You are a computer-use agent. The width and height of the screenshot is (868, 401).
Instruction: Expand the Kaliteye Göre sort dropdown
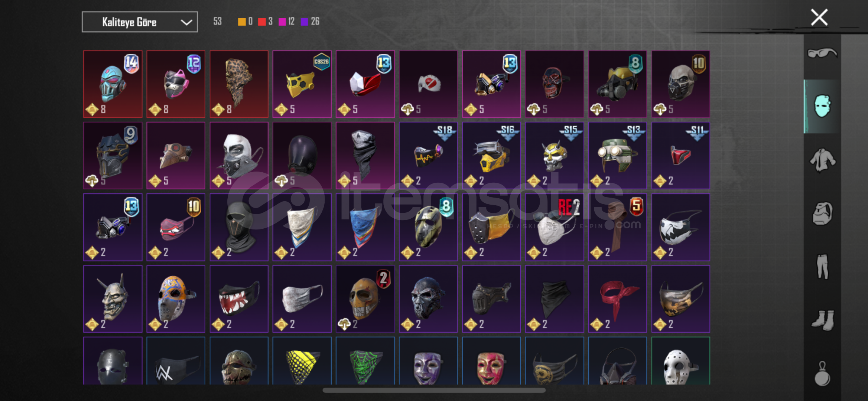(140, 22)
